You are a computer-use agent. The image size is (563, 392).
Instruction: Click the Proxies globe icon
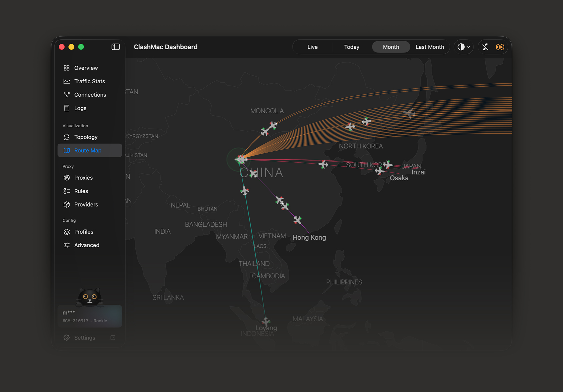point(67,178)
